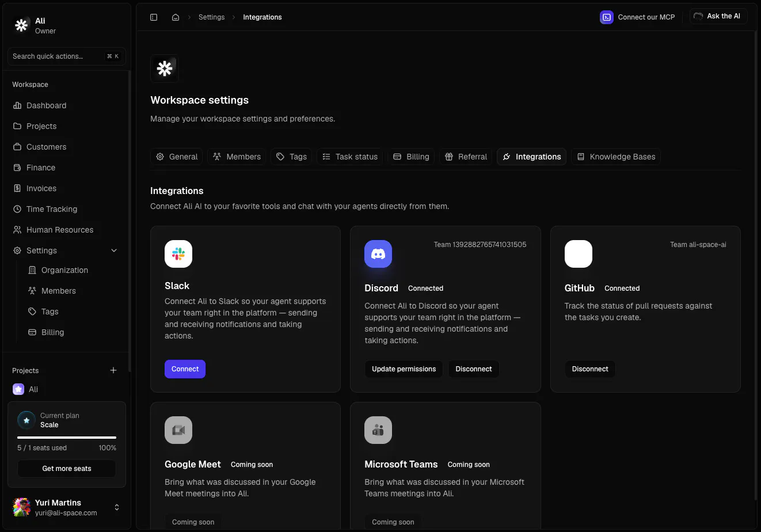The width and height of the screenshot is (761, 532).
Task: Click the large workspace settings logo
Action: pyautogui.click(x=165, y=69)
